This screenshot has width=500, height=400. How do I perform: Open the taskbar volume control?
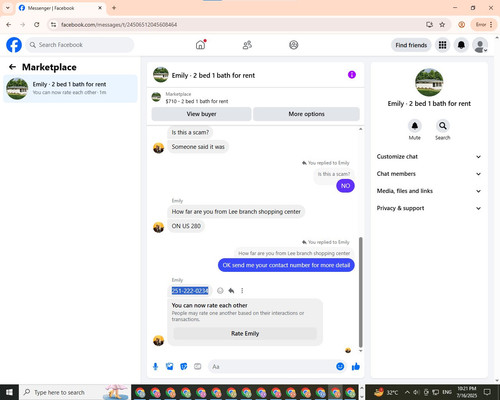point(416,392)
